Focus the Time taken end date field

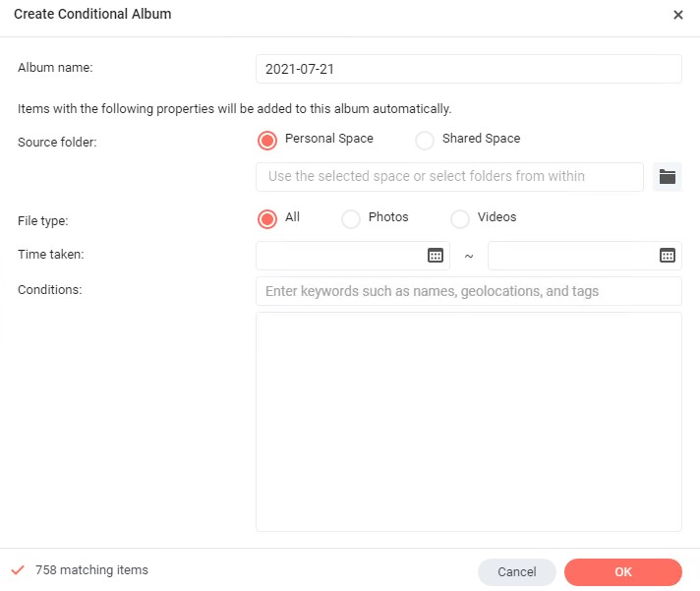tap(585, 256)
